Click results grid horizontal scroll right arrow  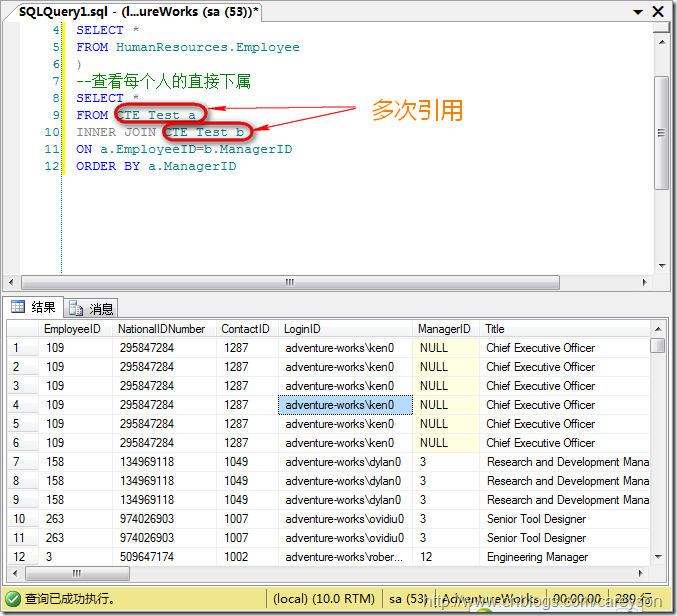pos(640,573)
